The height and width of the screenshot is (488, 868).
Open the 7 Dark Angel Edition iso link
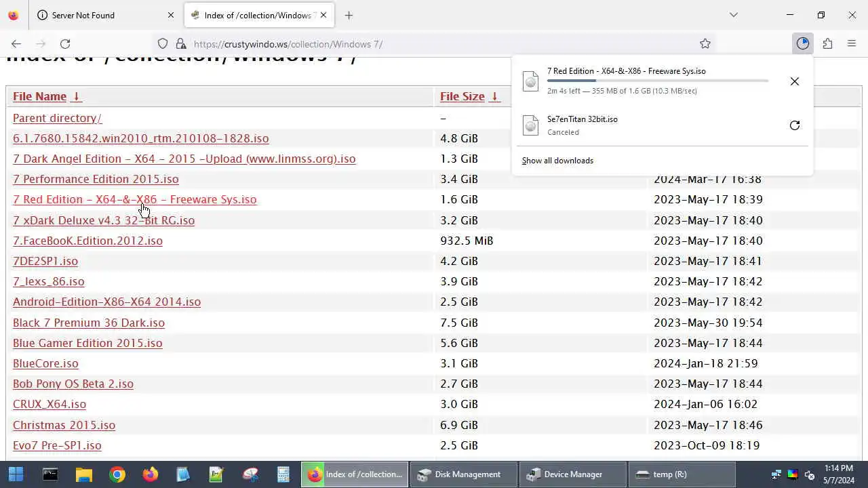pyautogui.click(x=184, y=159)
